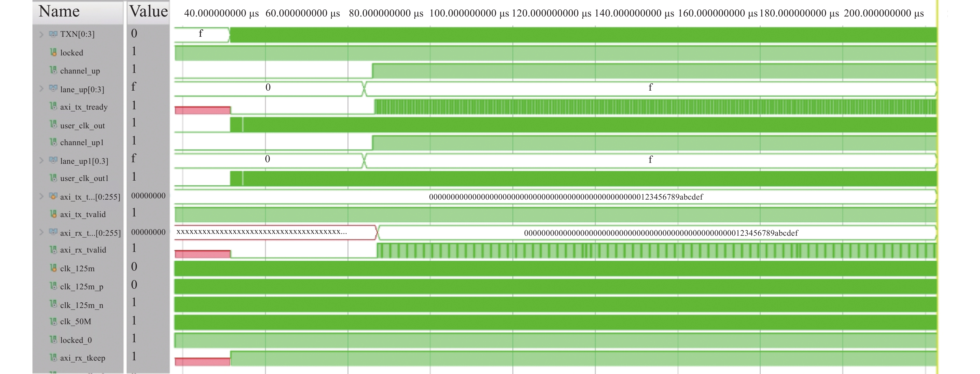Click the yellow cursor line on right edge
This screenshot has width=980, height=374.
pyautogui.click(x=938, y=191)
